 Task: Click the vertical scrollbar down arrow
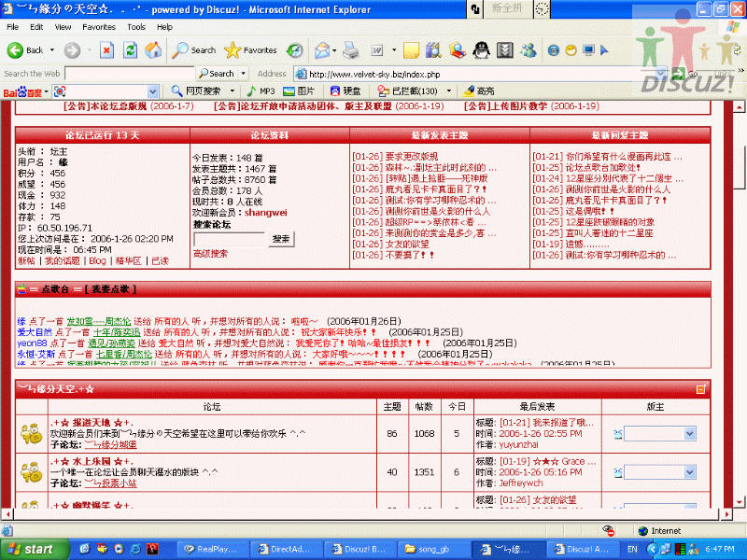click(739, 502)
